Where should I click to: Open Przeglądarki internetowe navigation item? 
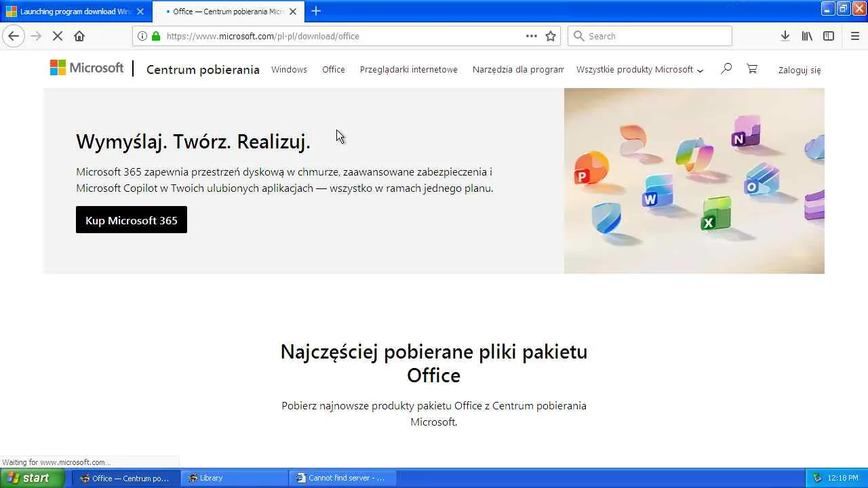point(409,69)
